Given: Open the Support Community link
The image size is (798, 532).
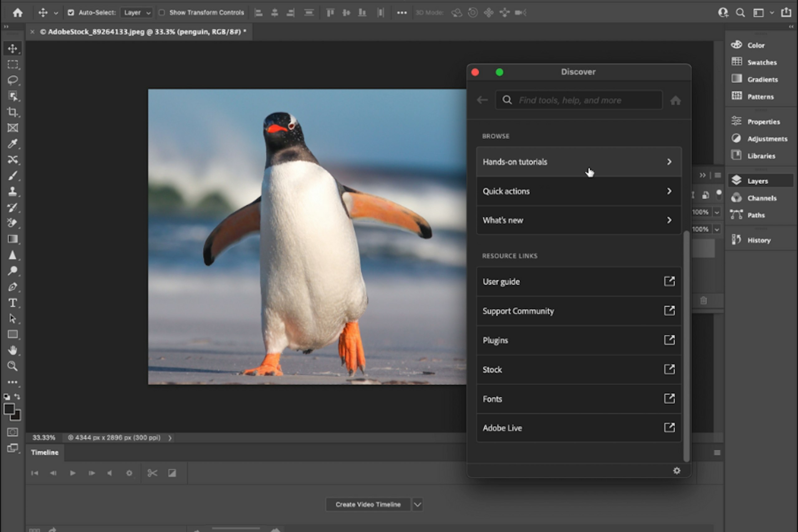Looking at the screenshot, I should pos(579,311).
